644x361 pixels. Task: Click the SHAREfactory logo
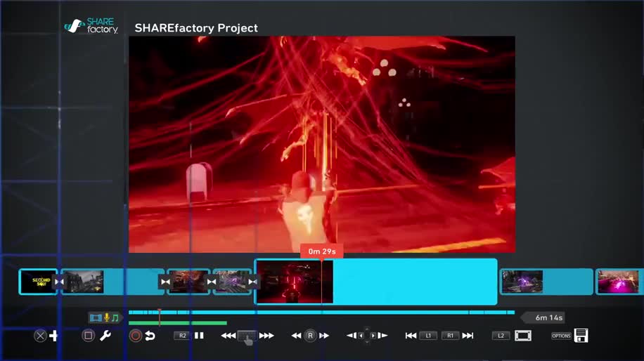pos(91,25)
